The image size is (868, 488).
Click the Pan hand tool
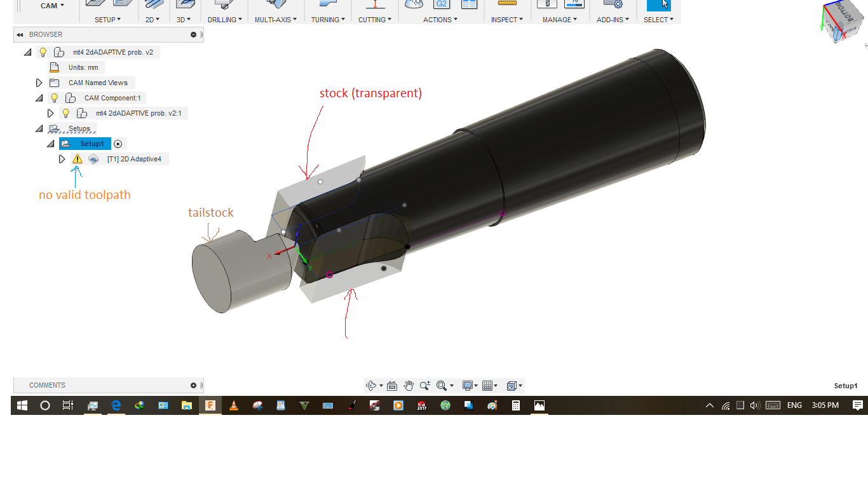pos(409,386)
